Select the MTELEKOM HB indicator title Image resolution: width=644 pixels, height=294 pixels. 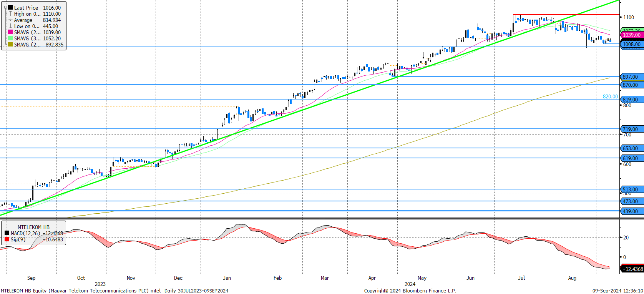click(x=33, y=227)
